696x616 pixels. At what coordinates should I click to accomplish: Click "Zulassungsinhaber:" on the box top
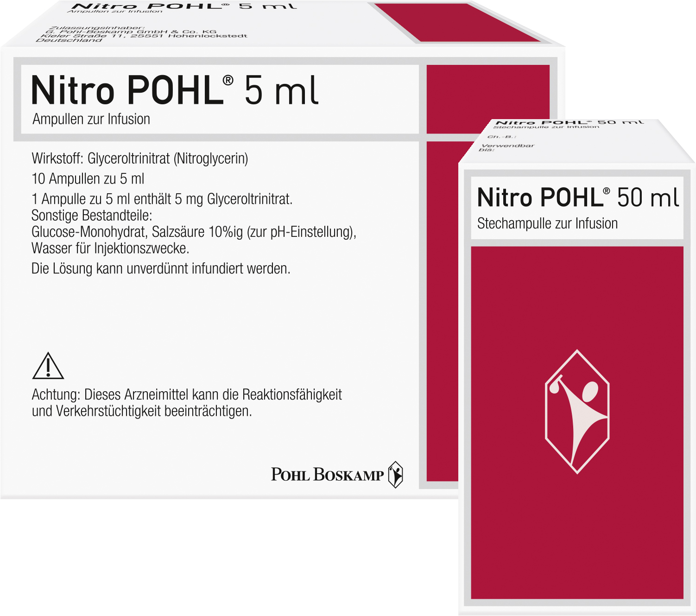pyautogui.click(x=98, y=28)
